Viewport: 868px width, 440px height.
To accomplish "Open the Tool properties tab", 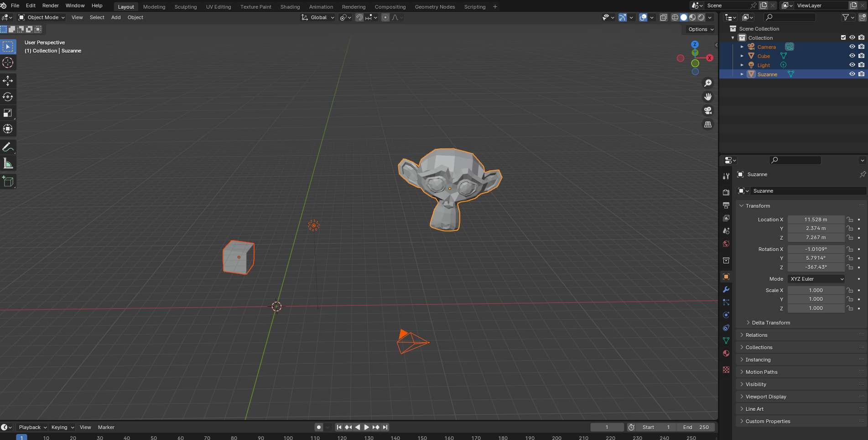I will pos(726,176).
